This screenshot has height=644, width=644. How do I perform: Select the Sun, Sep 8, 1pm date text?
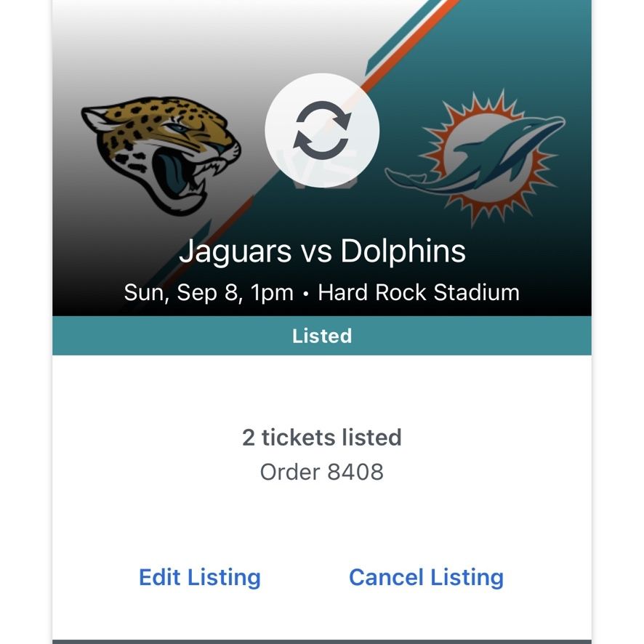click(209, 293)
